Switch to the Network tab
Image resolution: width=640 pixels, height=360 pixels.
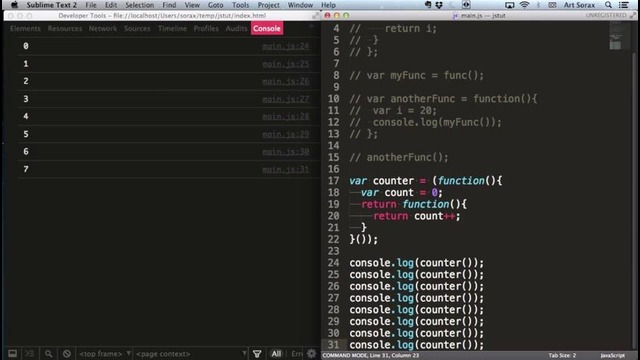click(x=103, y=28)
